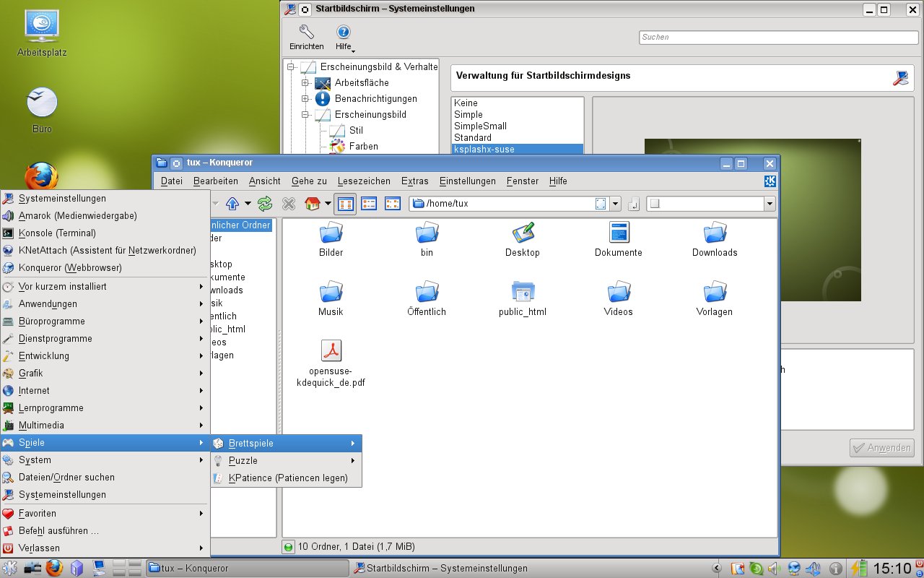Click the splash screen preview image
Image resolution: width=924 pixels, height=578 pixels.
click(x=752, y=220)
